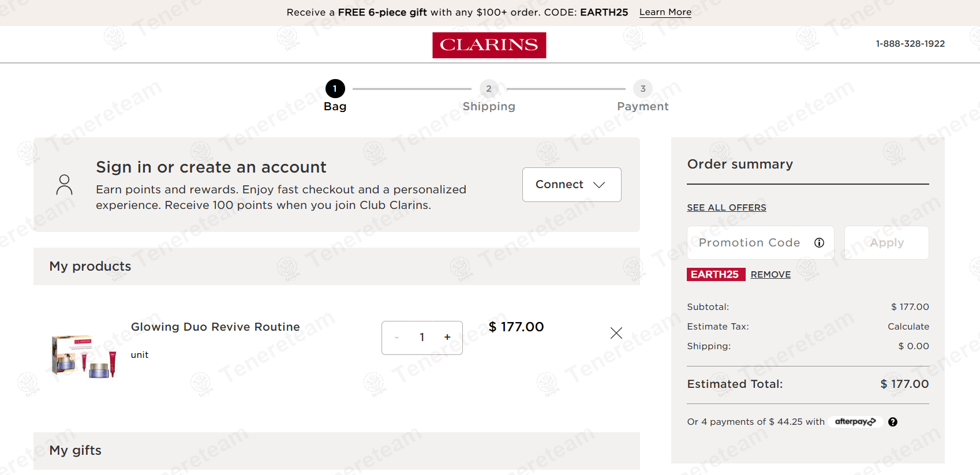Viewport: 980px width, 475px height.
Task: Open the Glowing Duo Revive Routine thumbnail
Action: coord(84,356)
